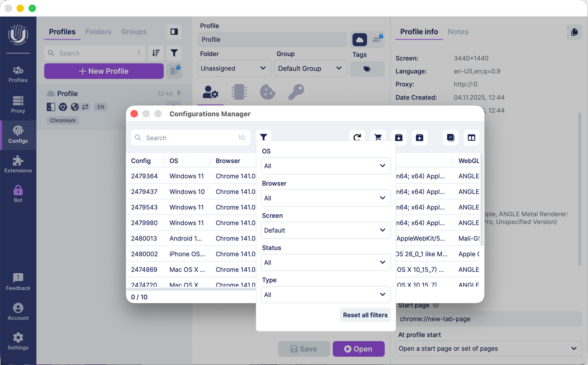
Task: Expand the Folder dropdown showing Unassigned
Action: (234, 68)
